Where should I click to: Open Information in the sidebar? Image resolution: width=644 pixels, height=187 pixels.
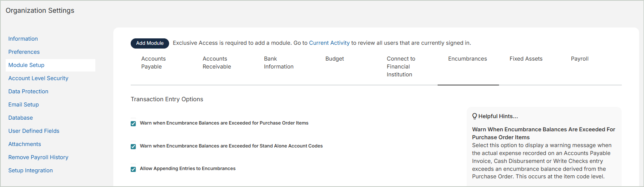[x=23, y=39]
